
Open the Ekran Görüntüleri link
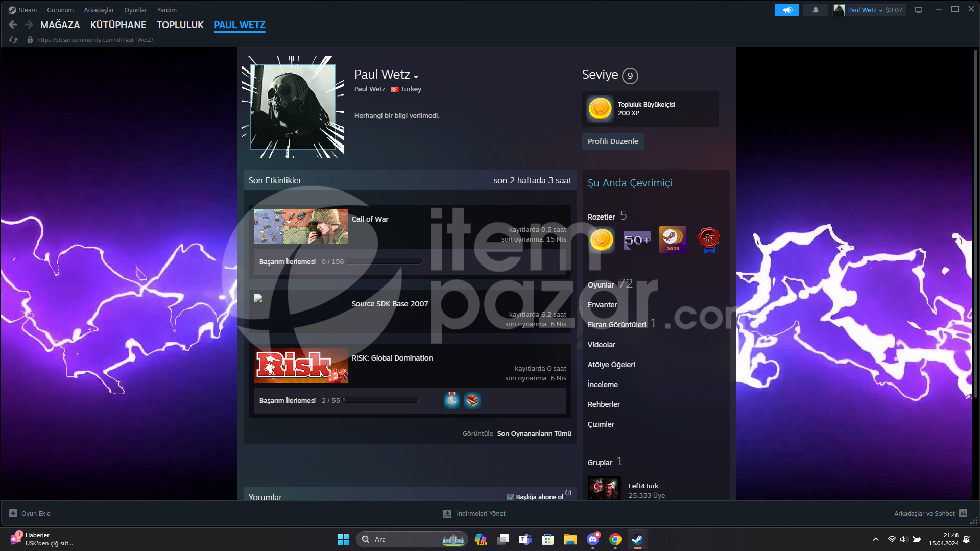click(x=617, y=325)
